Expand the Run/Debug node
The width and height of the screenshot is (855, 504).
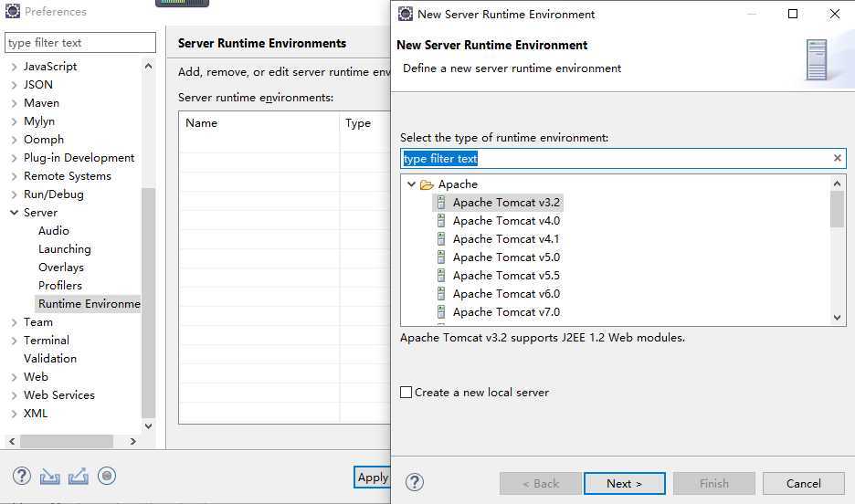tap(15, 194)
